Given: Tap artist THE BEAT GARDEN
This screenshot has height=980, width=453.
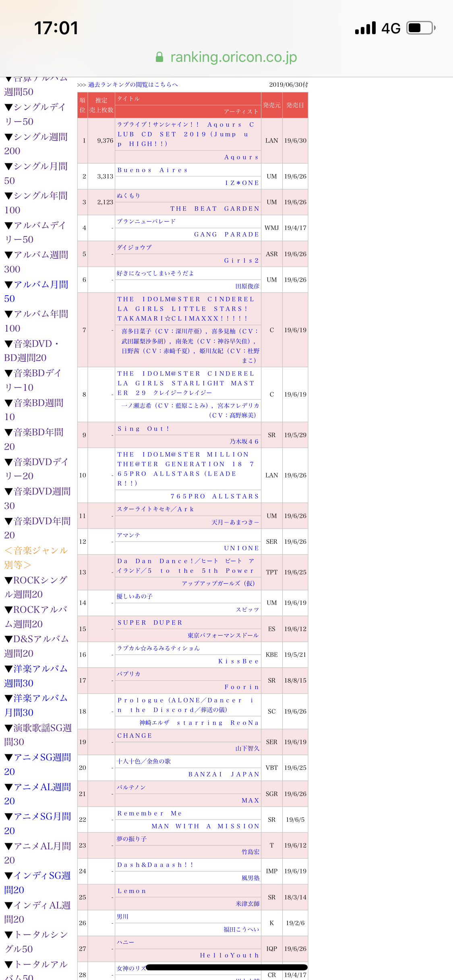Looking at the screenshot, I should (x=215, y=209).
